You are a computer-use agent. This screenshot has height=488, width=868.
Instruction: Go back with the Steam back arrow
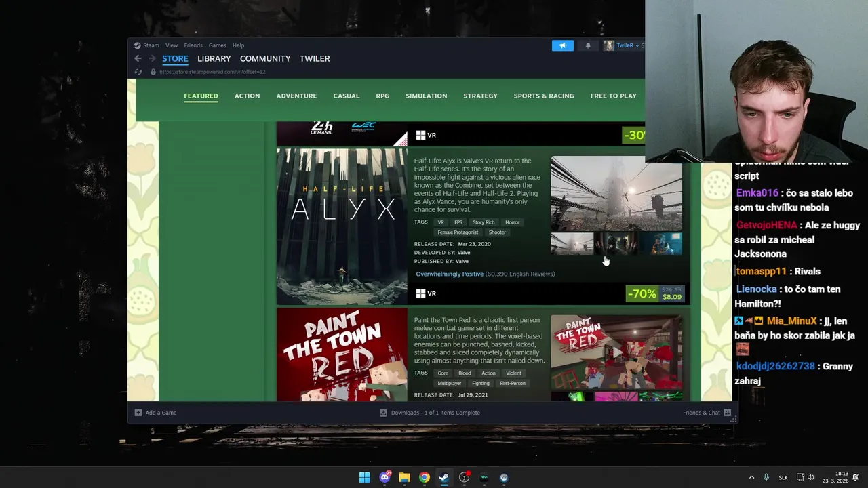(138, 59)
